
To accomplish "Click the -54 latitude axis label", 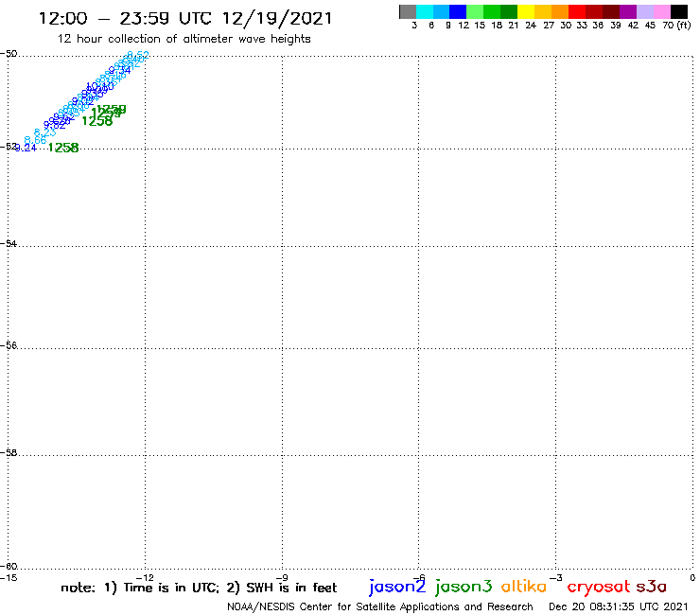I will (9, 244).
